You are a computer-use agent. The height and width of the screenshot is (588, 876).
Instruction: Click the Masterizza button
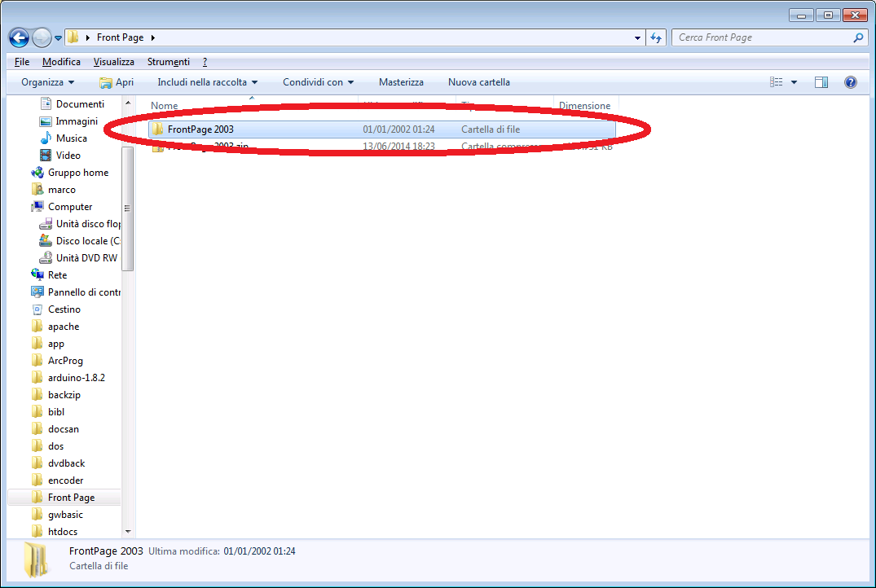(x=401, y=82)
